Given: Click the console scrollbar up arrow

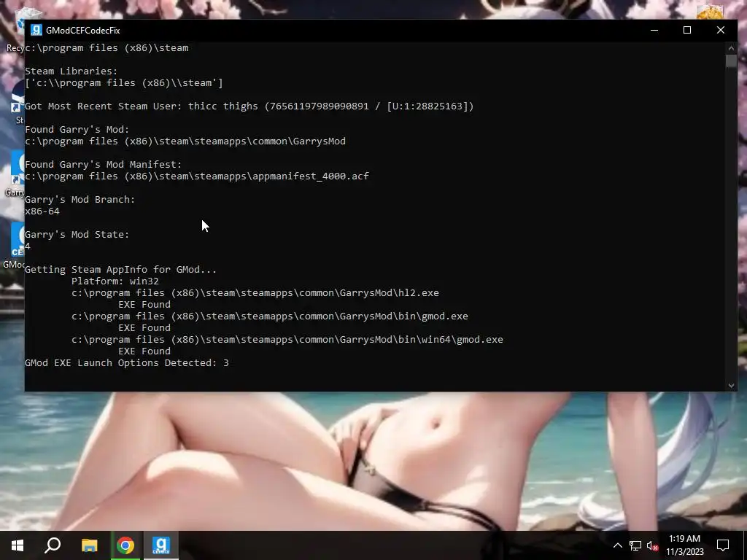Looking at the screenshot, I should (731, 47).
